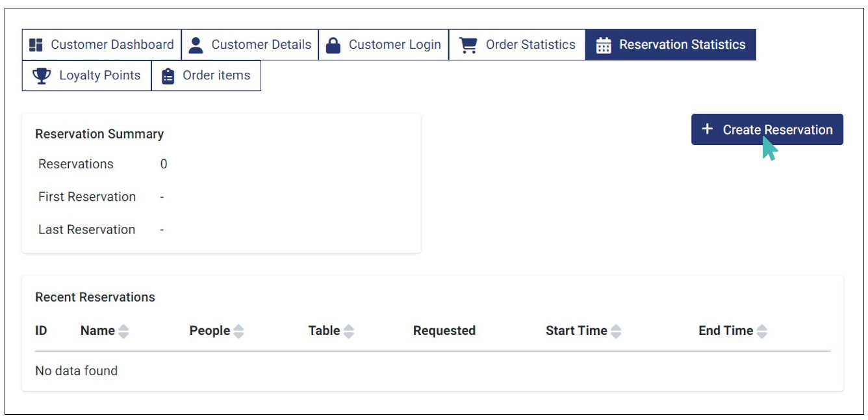Sort reservations by Name column arrows
The width and height of the screenshot is (868, 420).
[x=123, y=331]
